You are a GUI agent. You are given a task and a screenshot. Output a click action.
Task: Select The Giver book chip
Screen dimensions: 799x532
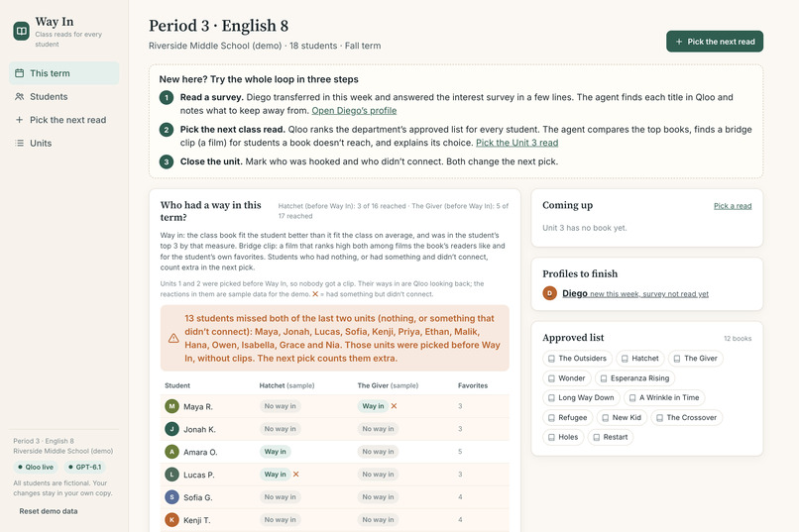(x=696, y=359)
